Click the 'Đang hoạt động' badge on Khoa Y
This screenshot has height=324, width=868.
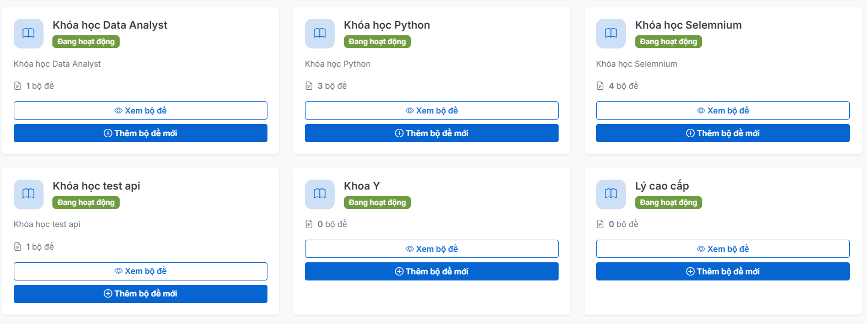click(377, 203)
